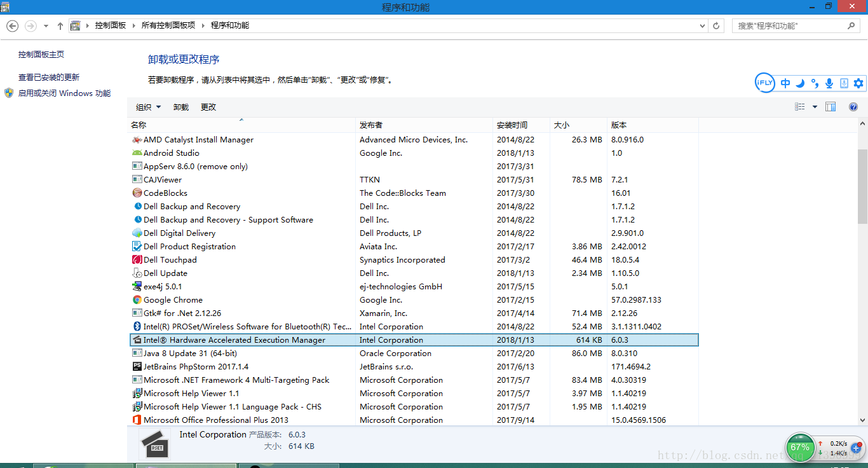Click the Dell Update icon

click(137, 273)
